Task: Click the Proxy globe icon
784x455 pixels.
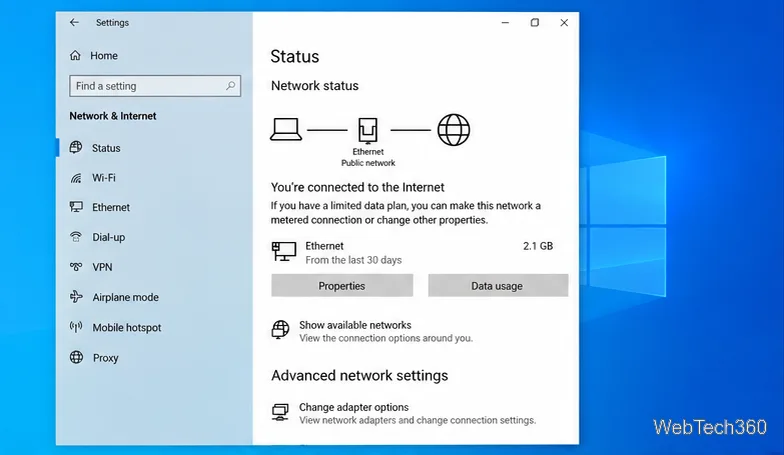Action: pyautogui.click(x=76, y=358)
